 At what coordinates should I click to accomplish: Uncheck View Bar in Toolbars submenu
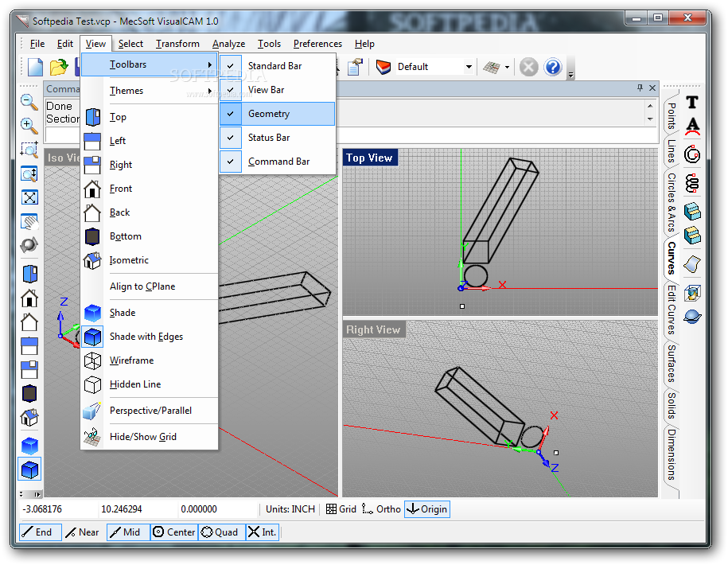[230, 90]
